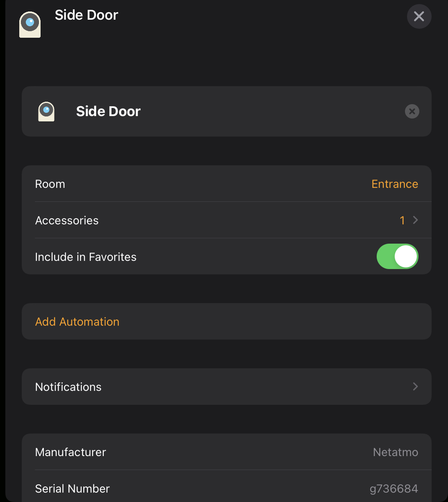This screenshot has width=448, height=502.
Task: Expand the Notifications chevron
Action: [415, 387]
